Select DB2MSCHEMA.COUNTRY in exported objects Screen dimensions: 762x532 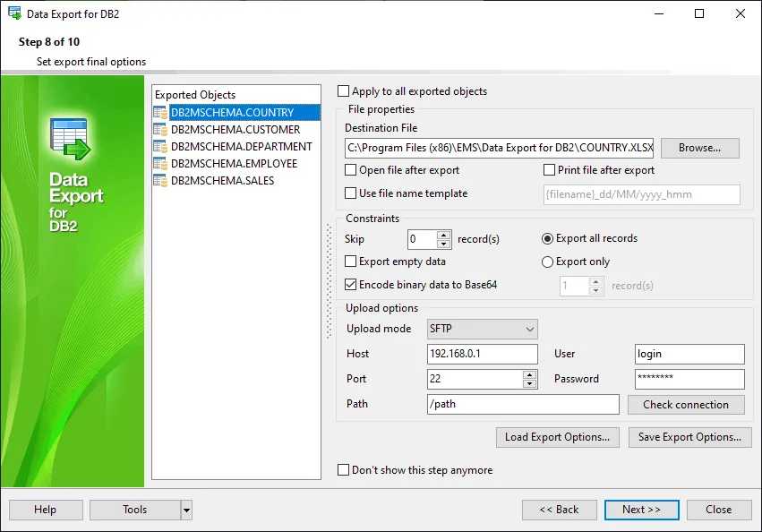tap(245, 113)
